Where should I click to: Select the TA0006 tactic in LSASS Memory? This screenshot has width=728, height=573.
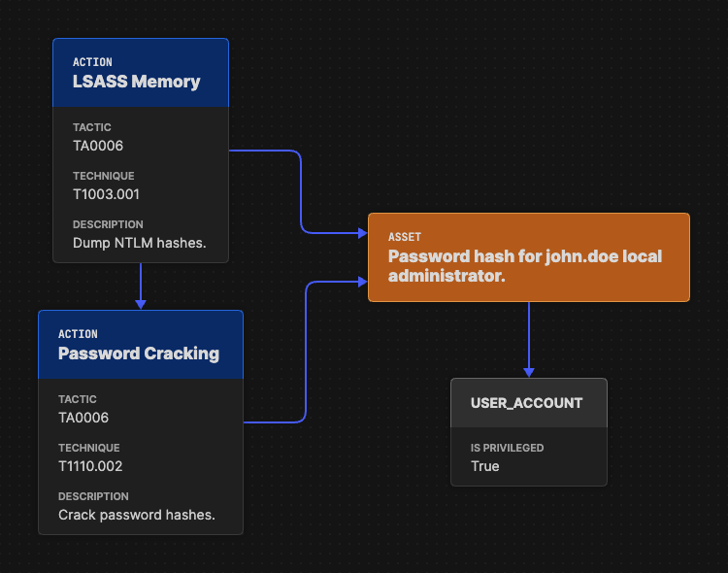[x=98, y=146]
